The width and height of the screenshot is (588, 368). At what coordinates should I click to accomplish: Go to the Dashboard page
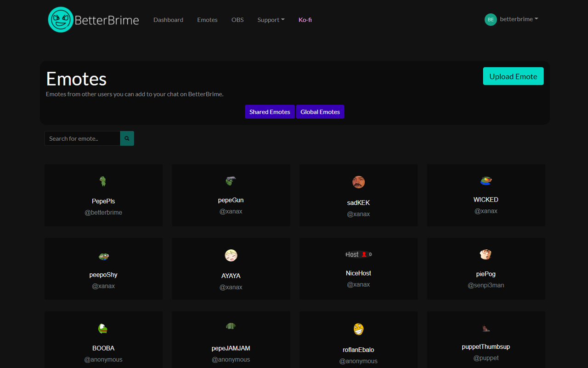pos(168,20)
